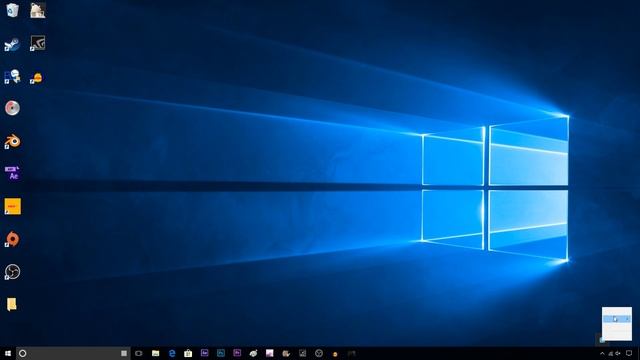
Task: Open File Explorer from the taskbar
Action: (156, 353)
